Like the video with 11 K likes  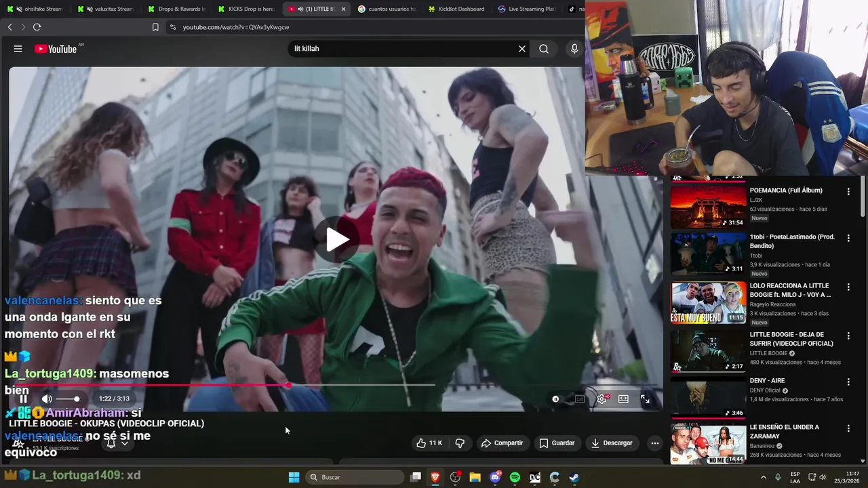tap(429, 443)
